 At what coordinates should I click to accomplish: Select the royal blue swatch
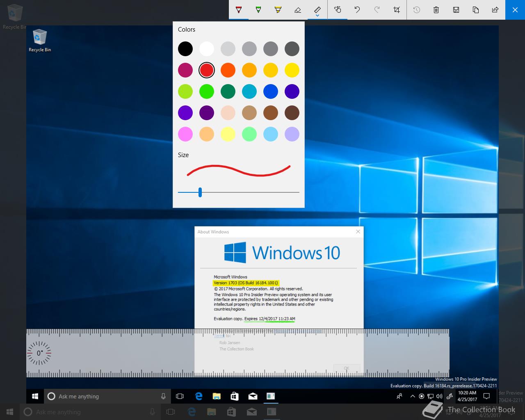[271, 91]
